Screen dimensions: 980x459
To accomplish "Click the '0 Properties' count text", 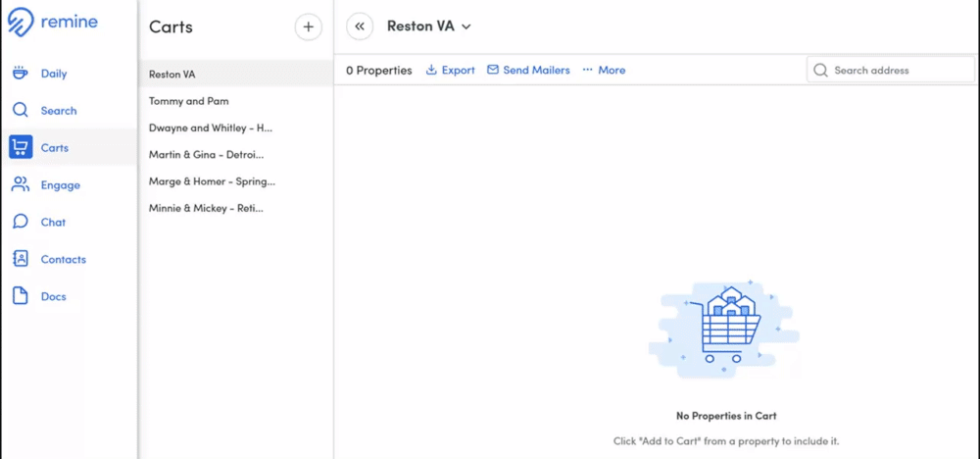I will (378, 70).
